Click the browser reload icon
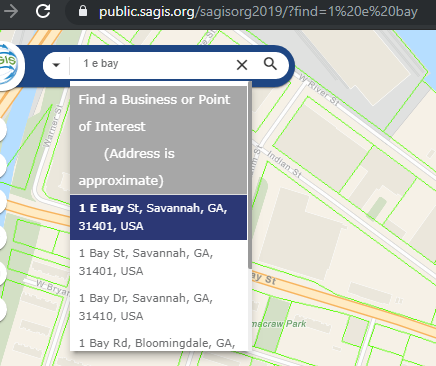 [43, 11]
